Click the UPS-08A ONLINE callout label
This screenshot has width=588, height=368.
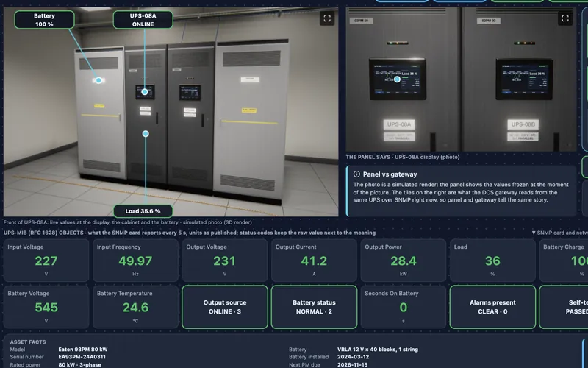point(143,20)
